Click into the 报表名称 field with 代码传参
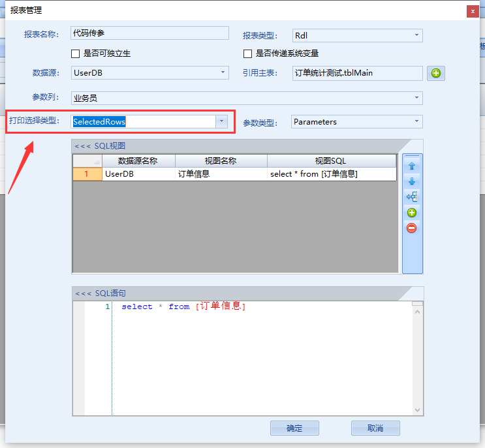Screen dimensions: 485x448 coord(149,33)
